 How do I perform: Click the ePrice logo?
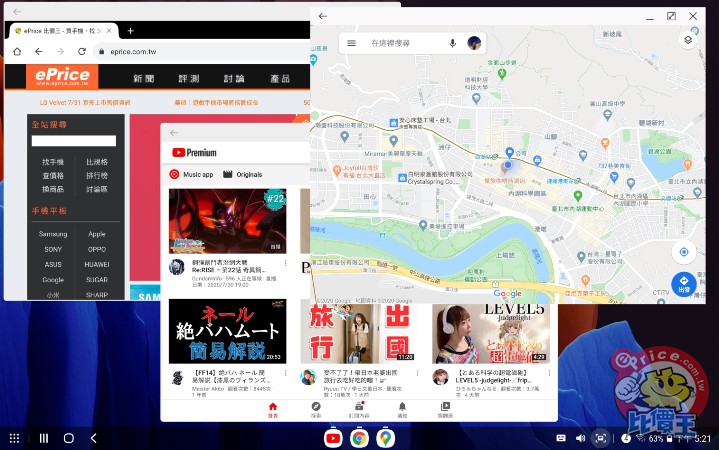(62, 76)
